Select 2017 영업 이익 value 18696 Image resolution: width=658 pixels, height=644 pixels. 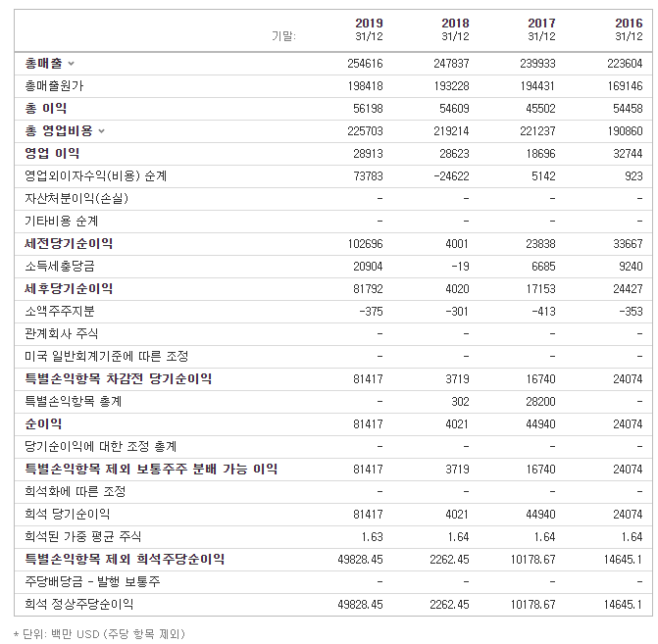tap(541, 154)
